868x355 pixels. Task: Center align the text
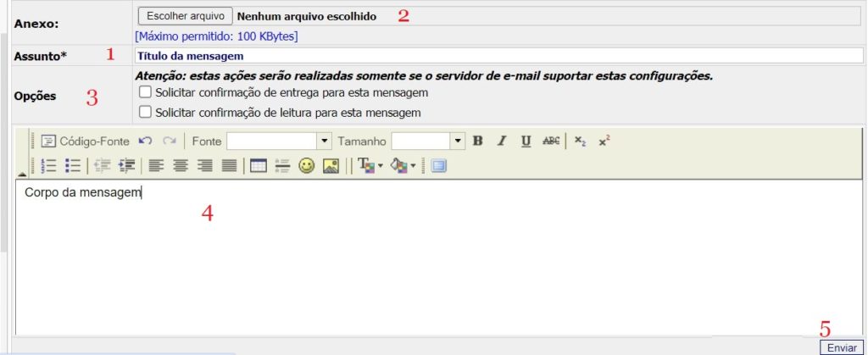click(180, 166)
